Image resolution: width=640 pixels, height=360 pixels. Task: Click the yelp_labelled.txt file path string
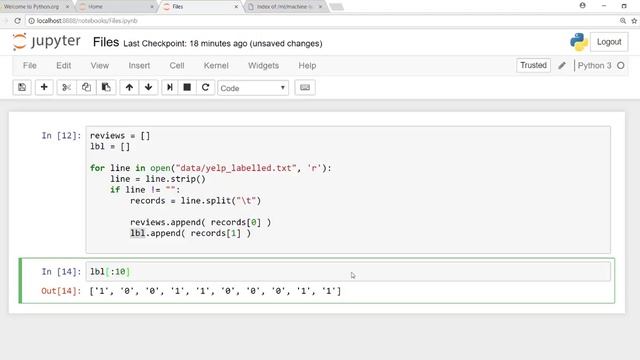(x=236, y=168)
